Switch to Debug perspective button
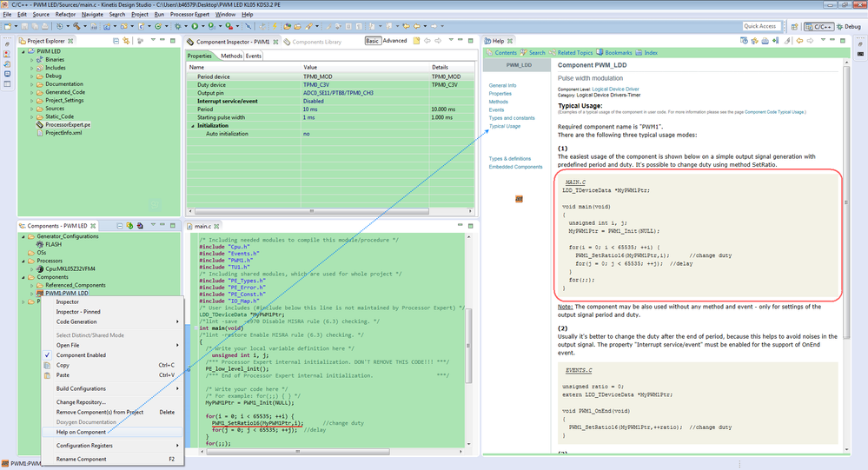 point(849,26)
